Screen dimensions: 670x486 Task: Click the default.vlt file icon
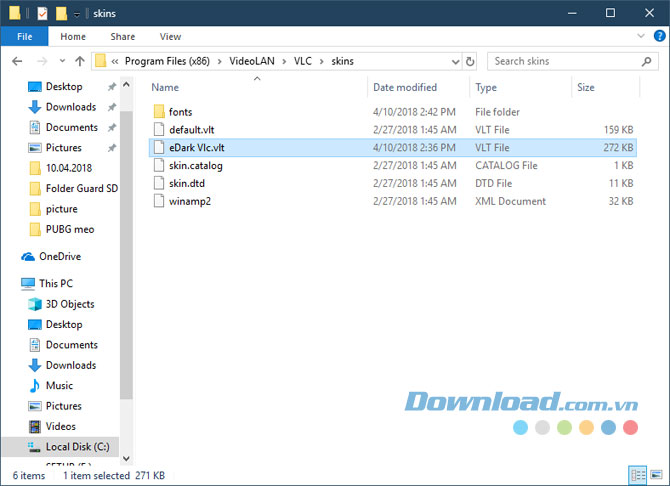[x=159, y=130]
